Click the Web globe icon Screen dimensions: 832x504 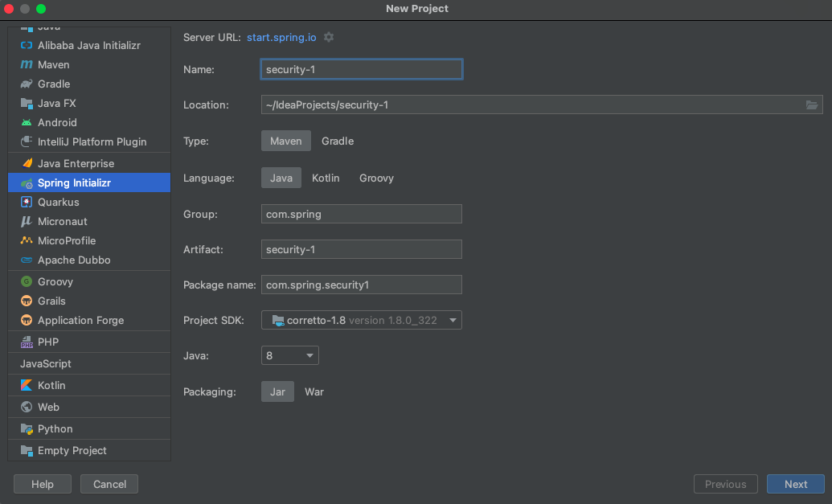26,407
